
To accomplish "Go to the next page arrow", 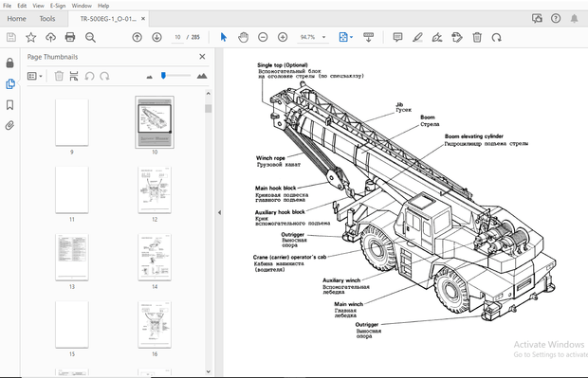I will pyautogui.click(x=156, y=37).
